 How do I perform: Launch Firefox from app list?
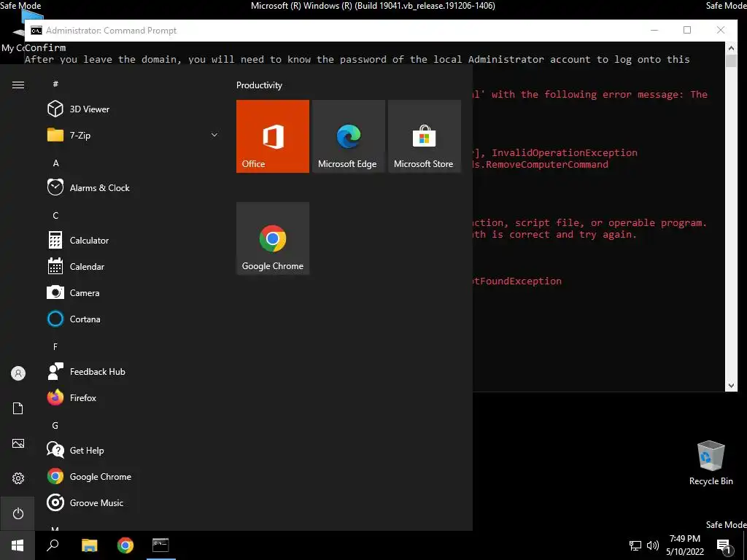pos(133,397)
